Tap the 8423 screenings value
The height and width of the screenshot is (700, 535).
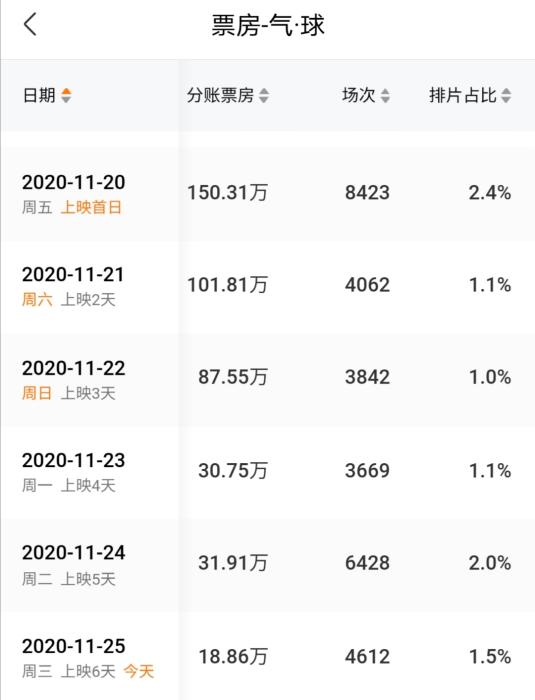[367, 193]
